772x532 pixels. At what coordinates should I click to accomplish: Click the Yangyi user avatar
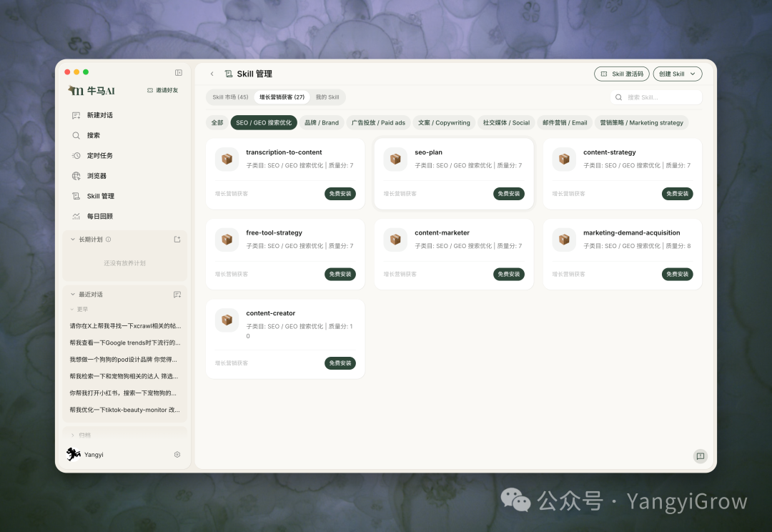tap(74, 454)
